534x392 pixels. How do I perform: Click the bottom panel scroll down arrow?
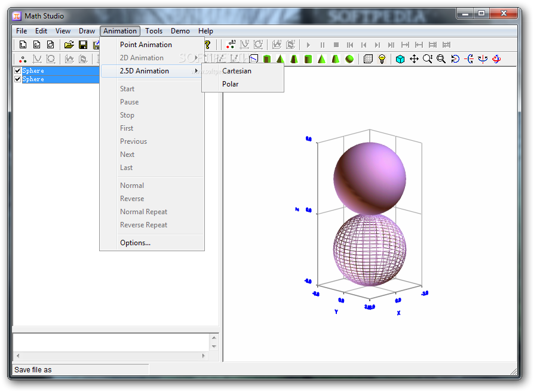[x=214, y=347]
